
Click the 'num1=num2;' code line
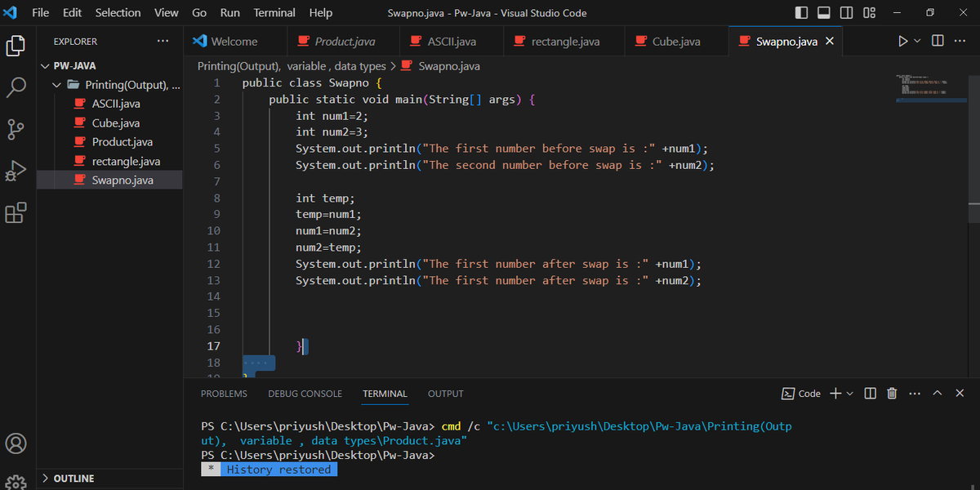pyautogui.click(x=328, y=231)
